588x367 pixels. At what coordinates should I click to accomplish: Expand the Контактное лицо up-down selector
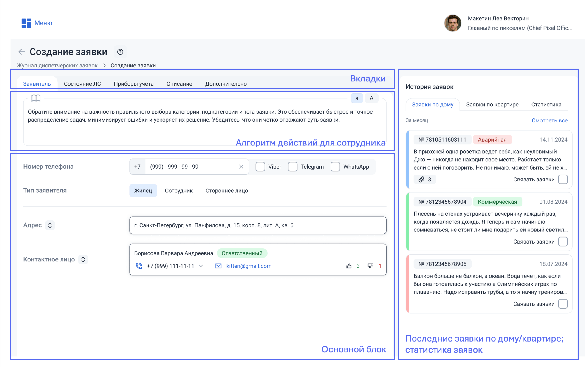(x=83, y=259)
